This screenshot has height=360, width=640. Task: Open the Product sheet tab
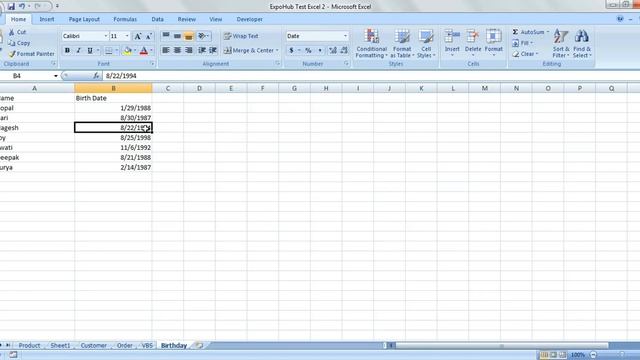coord(29,345)
